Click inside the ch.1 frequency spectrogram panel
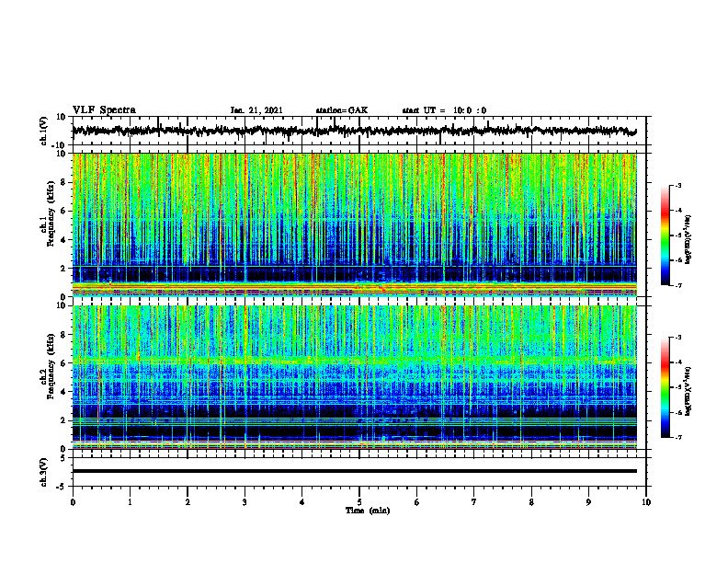The height and width of the screenshot is (563, 728). coord(354,224)
